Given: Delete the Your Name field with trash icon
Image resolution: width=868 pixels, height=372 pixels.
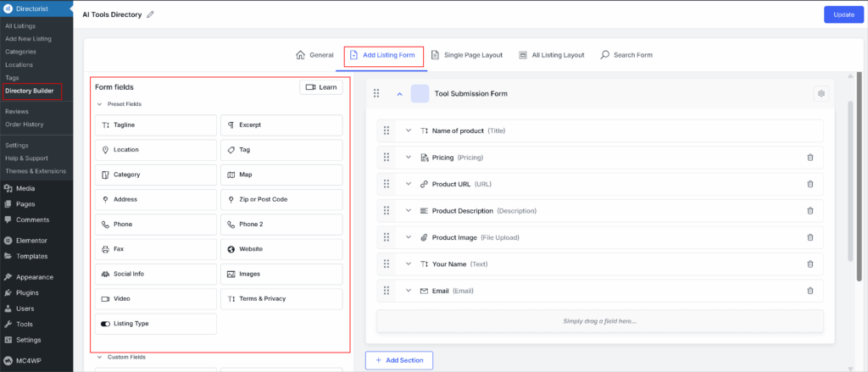Looking at the screenshot, I should (x=810, y=264).
